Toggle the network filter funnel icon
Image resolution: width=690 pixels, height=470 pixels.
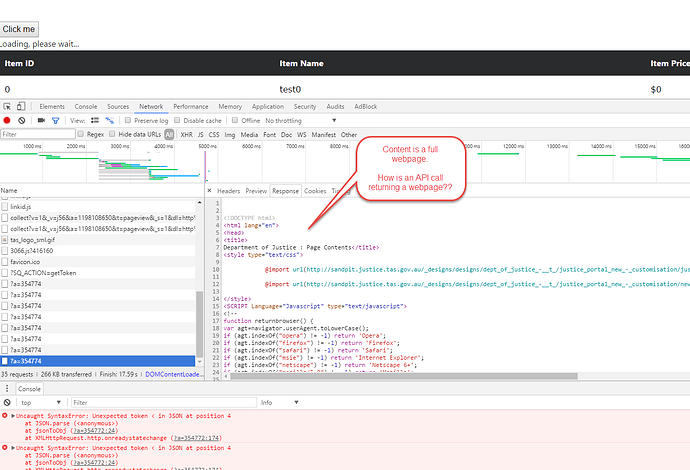(x=55, y=120)
